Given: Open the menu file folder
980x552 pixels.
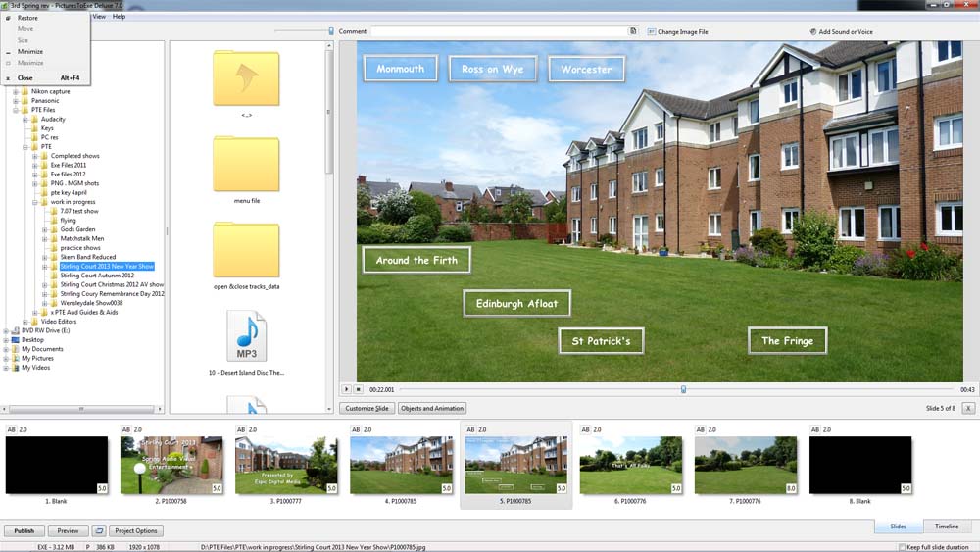Looking at the screenshot, I should click(246, 165).
